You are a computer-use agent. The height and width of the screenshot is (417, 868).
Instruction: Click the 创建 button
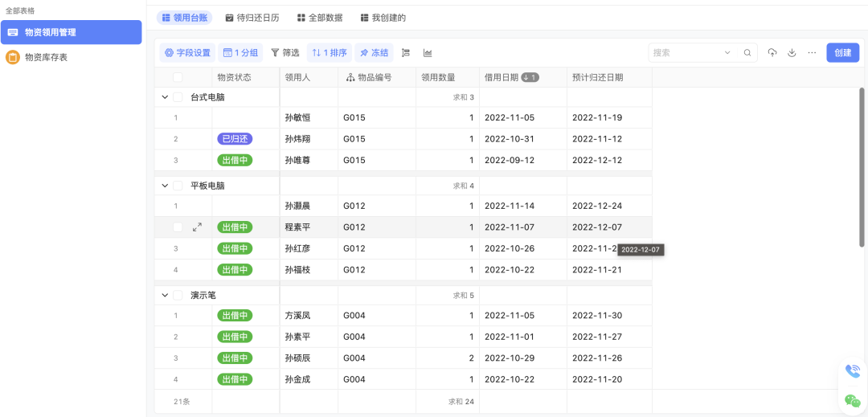tap(842, 52)
